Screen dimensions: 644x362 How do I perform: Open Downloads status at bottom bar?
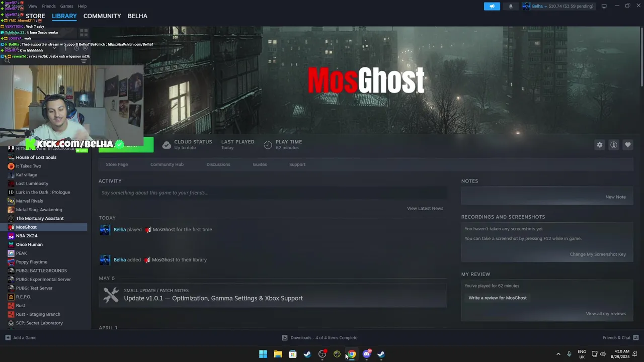coord(319,338)
